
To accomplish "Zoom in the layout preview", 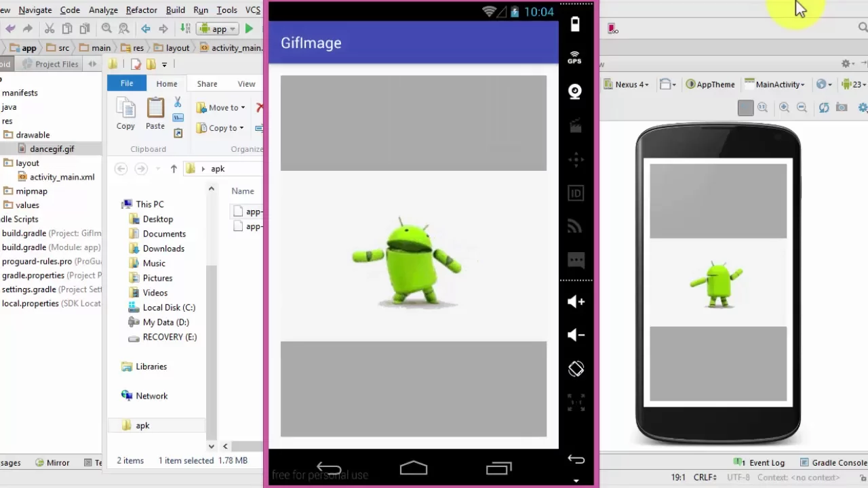I will [785, 107].
